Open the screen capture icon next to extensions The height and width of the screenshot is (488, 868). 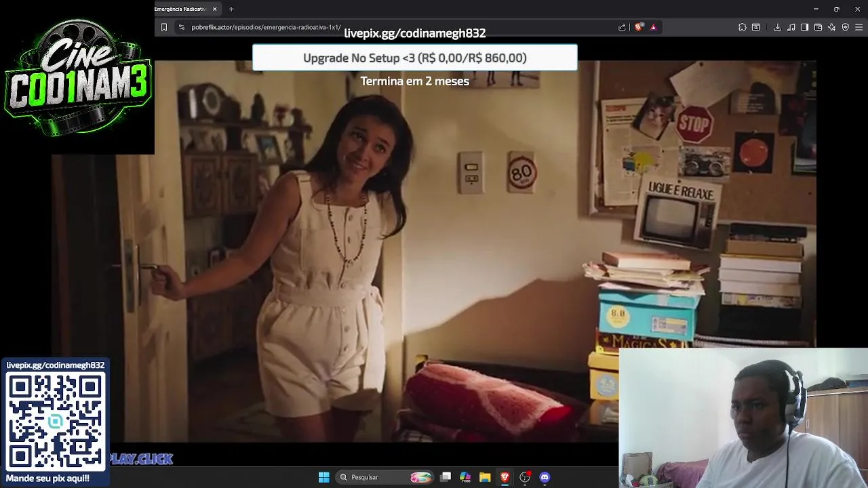[x=756, y=27]
